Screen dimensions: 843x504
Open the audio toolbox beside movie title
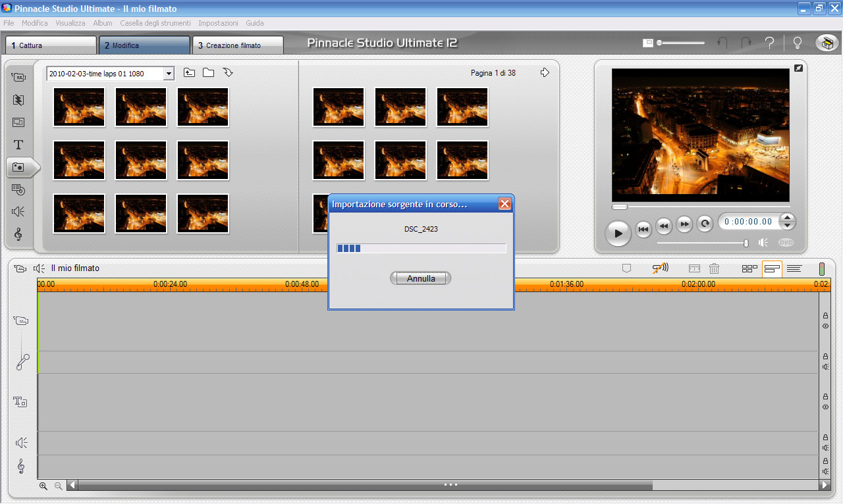[40, 268]
